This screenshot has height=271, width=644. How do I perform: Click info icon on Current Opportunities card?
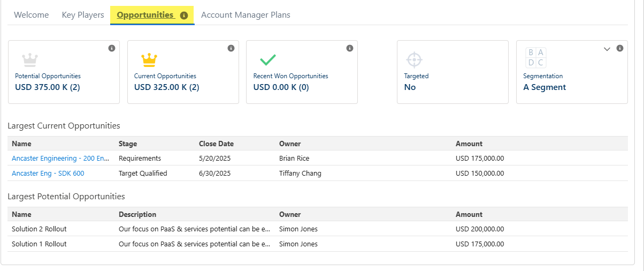click(x=231, y=48)
